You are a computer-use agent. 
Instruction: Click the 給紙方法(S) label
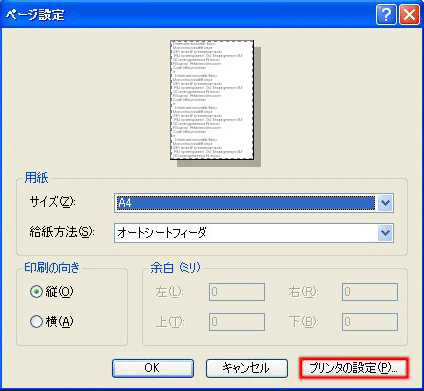(x=62, y=232)
